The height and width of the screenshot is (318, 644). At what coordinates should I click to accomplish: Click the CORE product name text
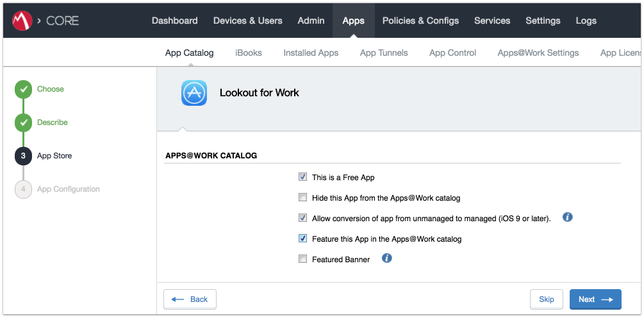click(62, 21)
